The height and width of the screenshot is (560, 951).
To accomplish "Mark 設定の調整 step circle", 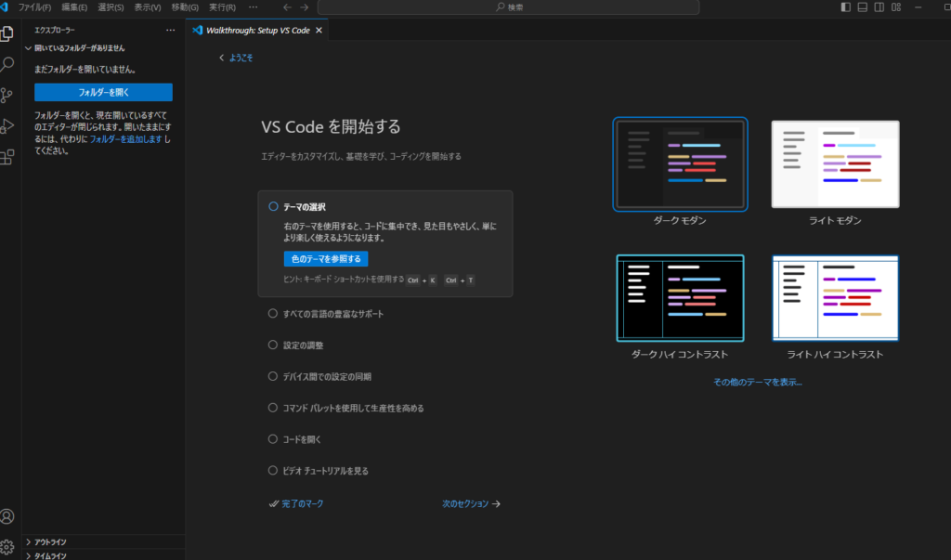I will click(273, 345).
